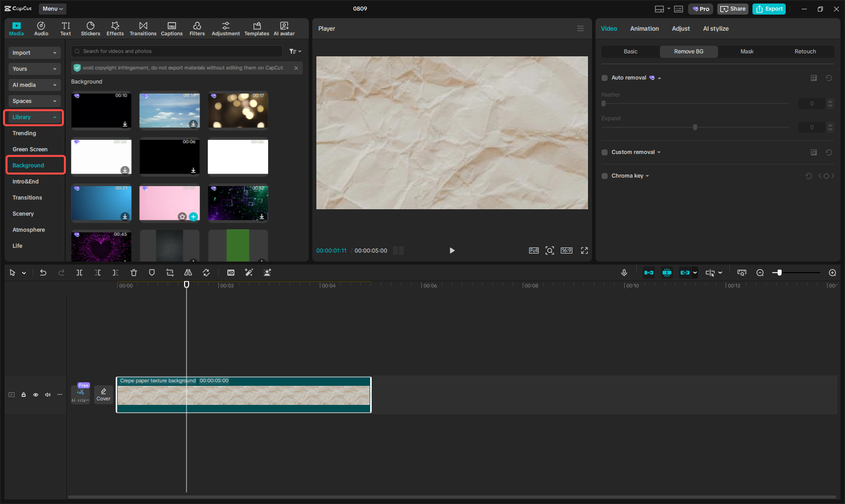Click the Share button
The image size is (845, 504).
pyautogui.click(x=733, y=9)
